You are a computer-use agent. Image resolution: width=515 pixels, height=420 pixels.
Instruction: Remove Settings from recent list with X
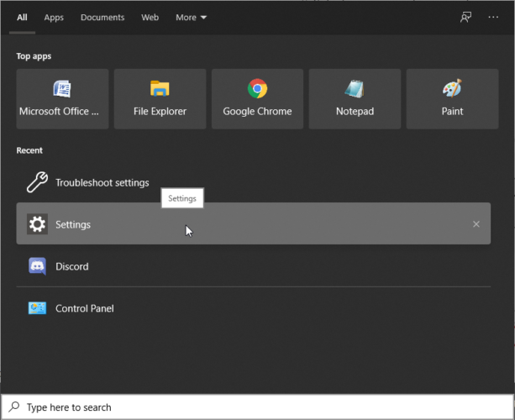click(x=476, y=224)
